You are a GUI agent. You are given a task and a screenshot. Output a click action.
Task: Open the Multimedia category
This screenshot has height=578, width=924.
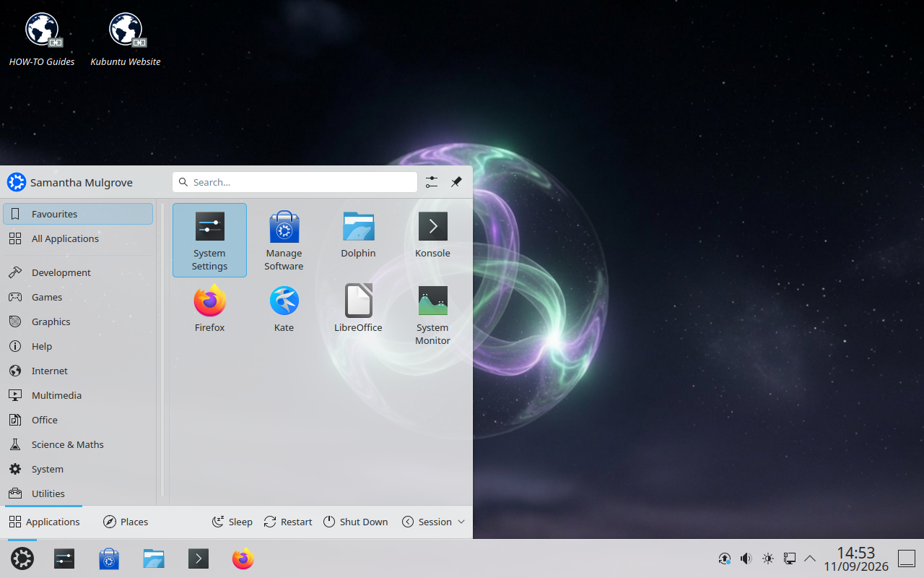(78, 395)
